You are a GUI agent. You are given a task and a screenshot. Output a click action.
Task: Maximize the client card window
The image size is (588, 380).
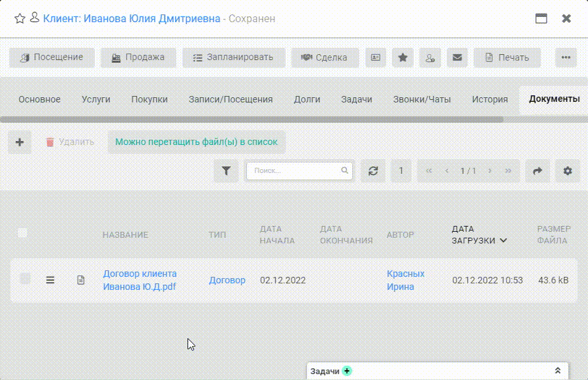(541, 18)
